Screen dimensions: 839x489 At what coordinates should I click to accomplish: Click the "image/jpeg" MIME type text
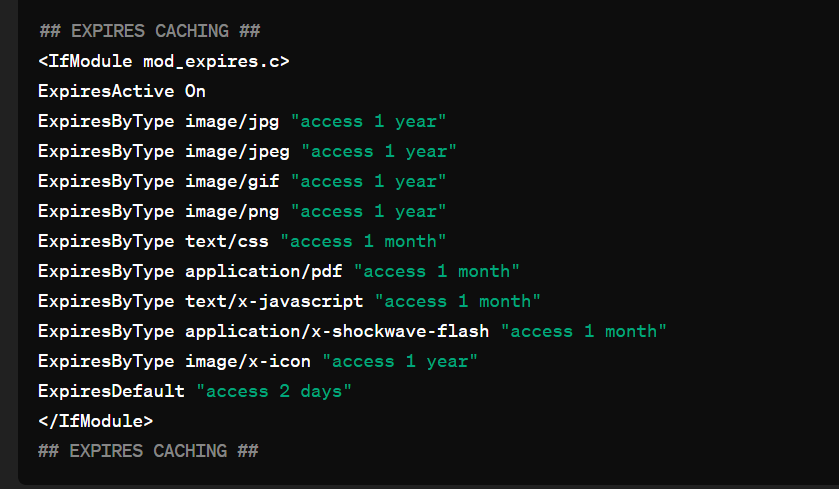click(x=237, y=151)
